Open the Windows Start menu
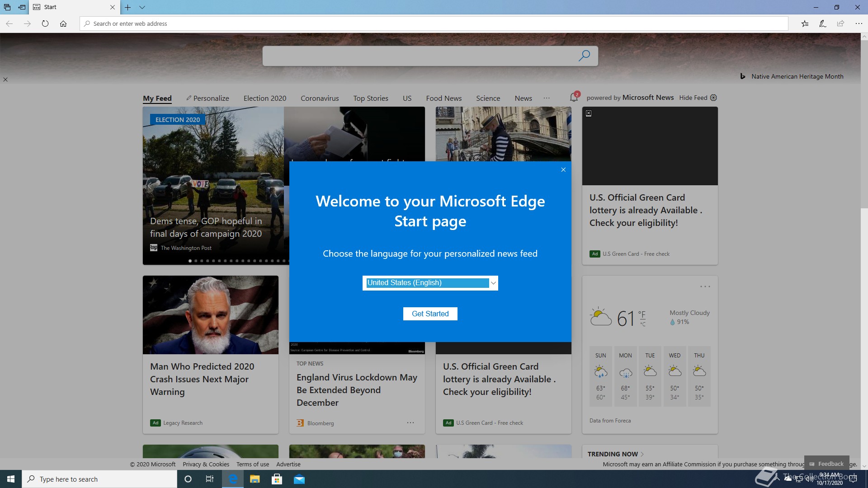The height and width of the screenshot is (488, 868). click(11, 479)
